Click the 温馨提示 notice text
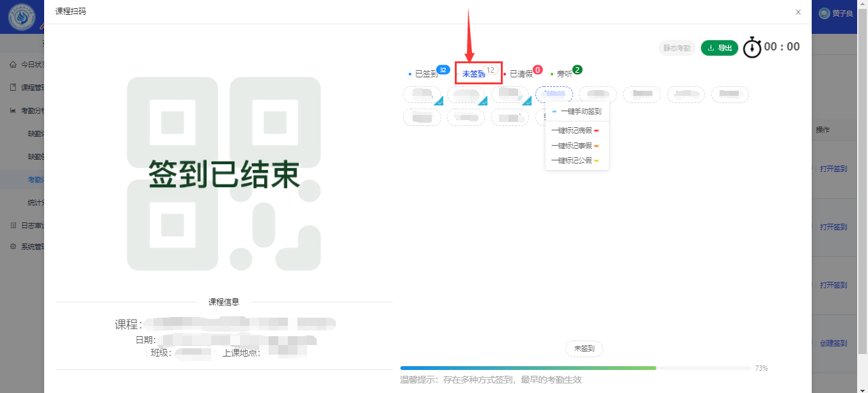The image size is (868, 393). click(x=491, y=380)
